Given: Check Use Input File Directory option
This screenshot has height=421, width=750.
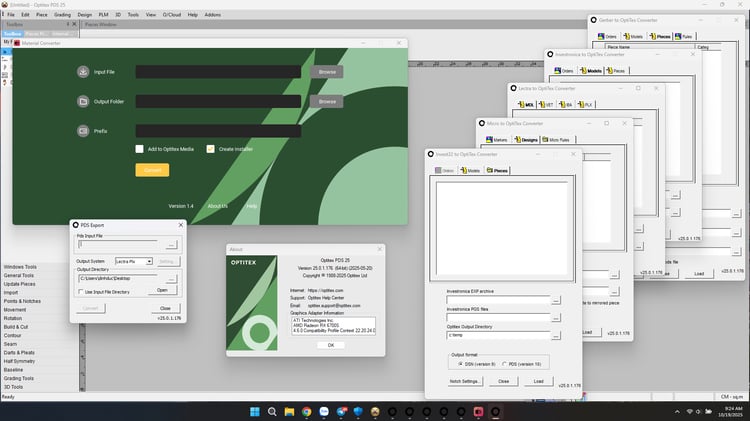Looking at the screenshot, I should (82, 291).
